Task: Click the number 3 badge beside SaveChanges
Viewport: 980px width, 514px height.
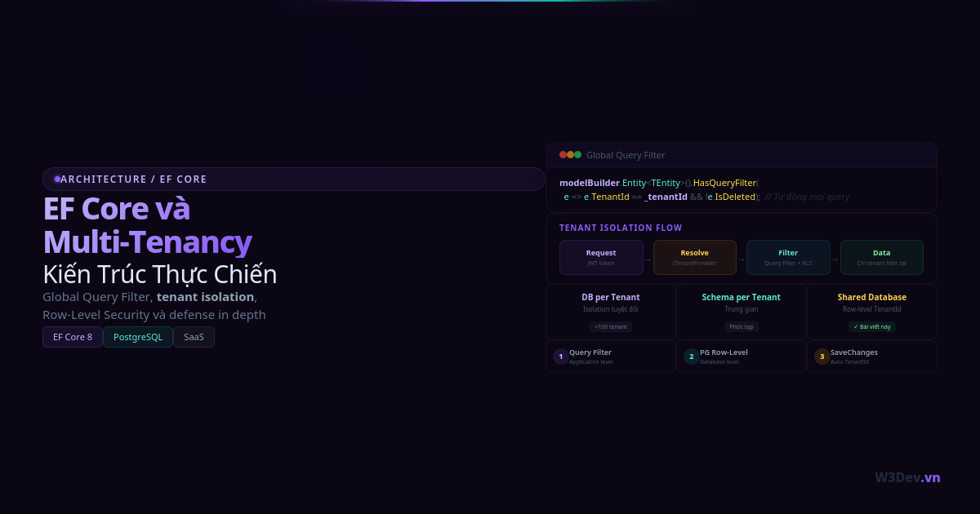Action: click(822, 357)
